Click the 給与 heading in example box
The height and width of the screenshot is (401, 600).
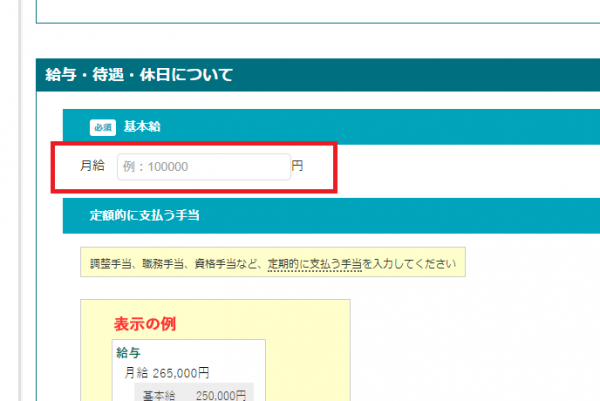point(129,352)
